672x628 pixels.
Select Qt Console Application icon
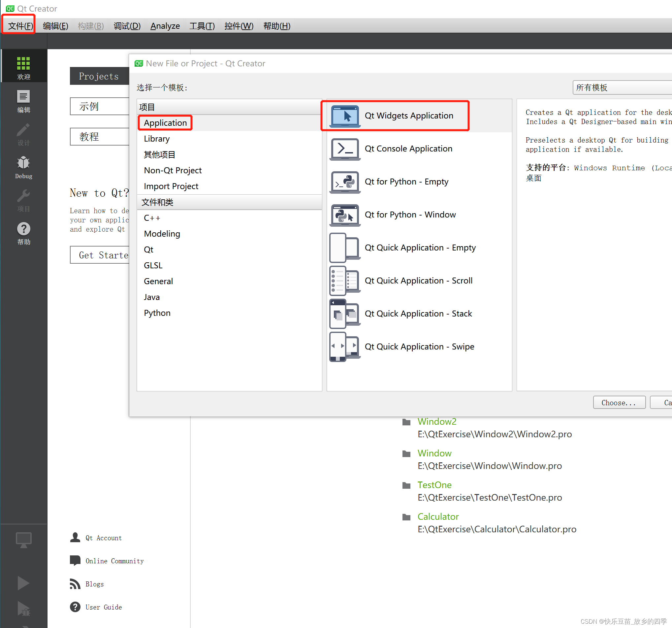point(344,149)
